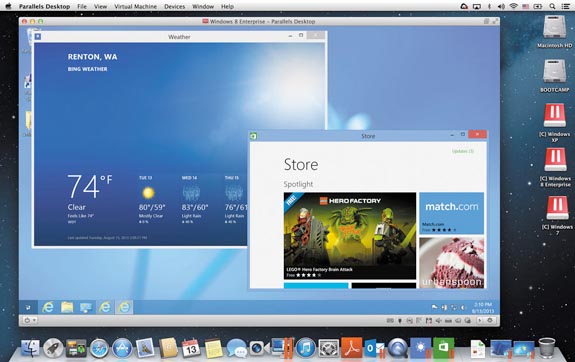Open File Explorer folder icon in Windows taskbar
Image resolution: width=575 pixels, height=362 pixels.
(x=67, y=307)
